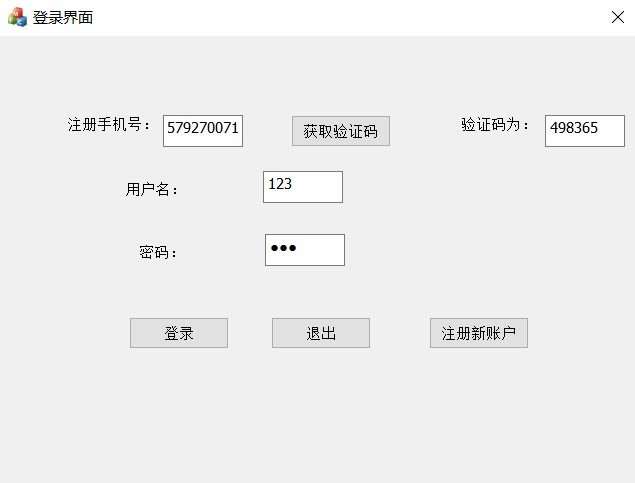Focus the 密码 password field
635x483 pixels.
[304, 250]
